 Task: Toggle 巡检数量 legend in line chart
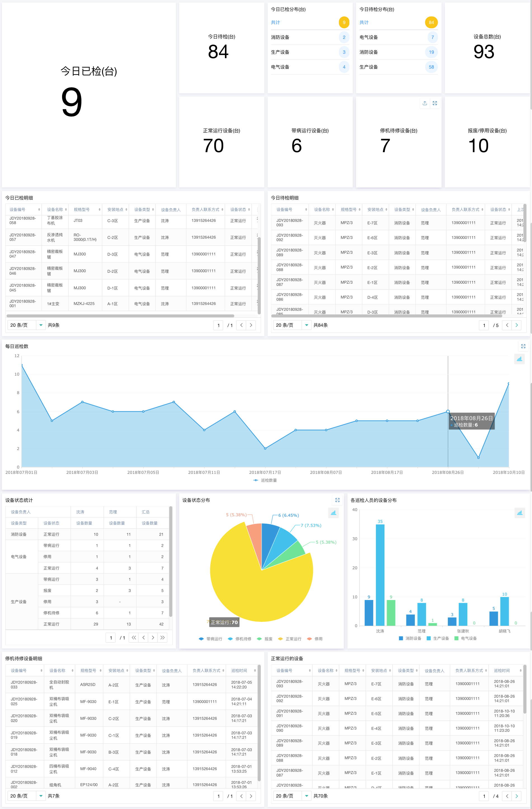pyautogui.click(x=265, y=480)
